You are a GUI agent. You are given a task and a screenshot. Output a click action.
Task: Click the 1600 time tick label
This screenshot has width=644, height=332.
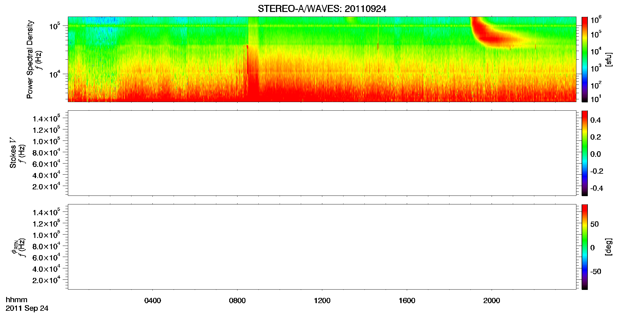pos(407,301)
